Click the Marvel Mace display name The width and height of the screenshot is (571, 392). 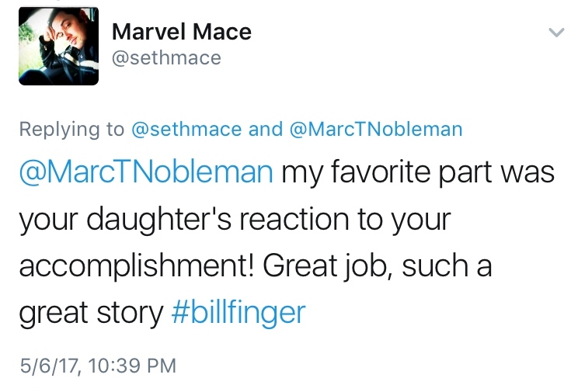click(182, 32)
